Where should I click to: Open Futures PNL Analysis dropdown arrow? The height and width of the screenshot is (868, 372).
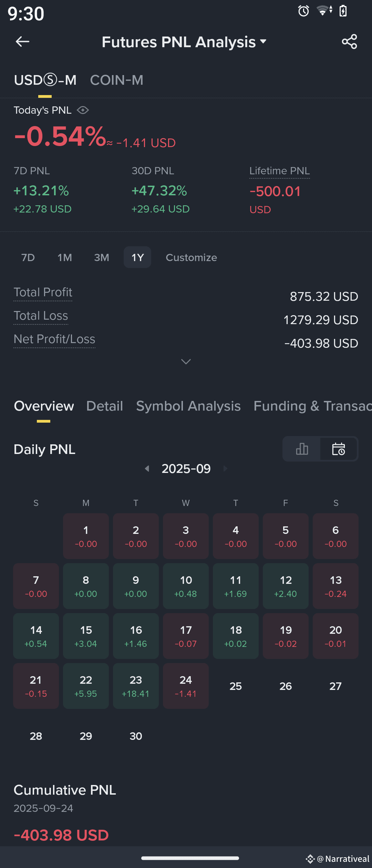click(x=263, y=42)
